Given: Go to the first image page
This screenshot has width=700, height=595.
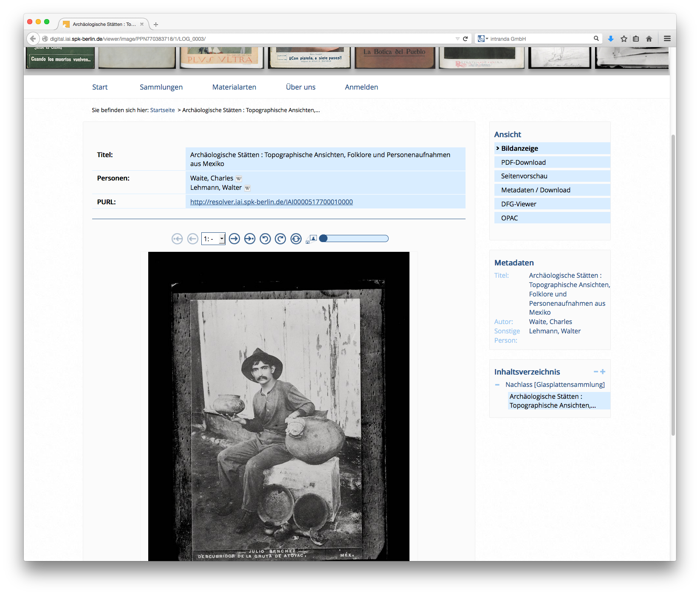Looking at the screenshot, I should [x=177, y=239].
